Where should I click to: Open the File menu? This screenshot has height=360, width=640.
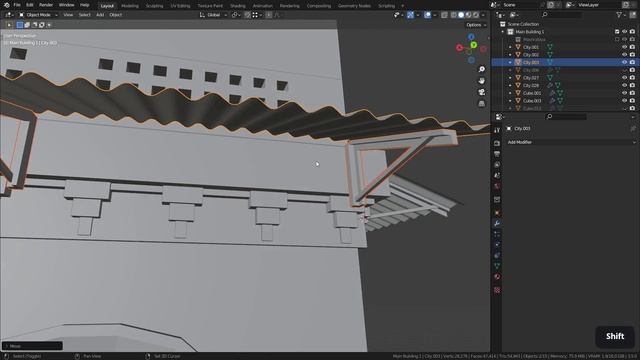click(x=17, y=5)
